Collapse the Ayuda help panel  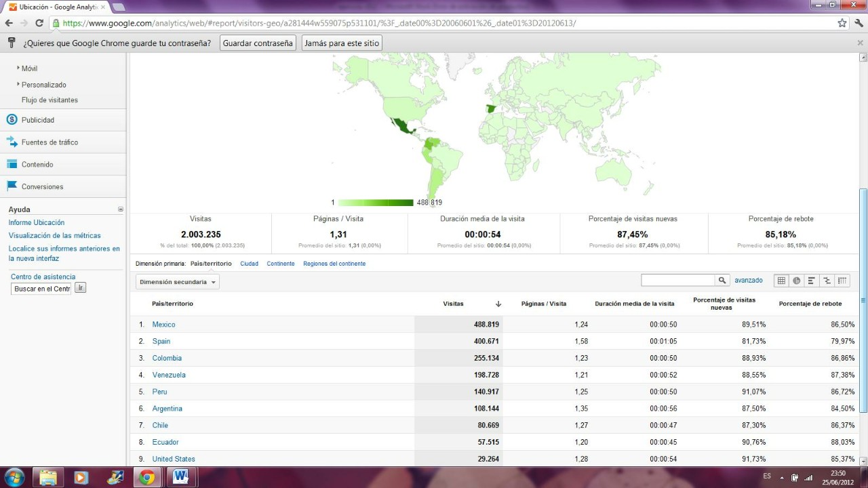[121, 209]
